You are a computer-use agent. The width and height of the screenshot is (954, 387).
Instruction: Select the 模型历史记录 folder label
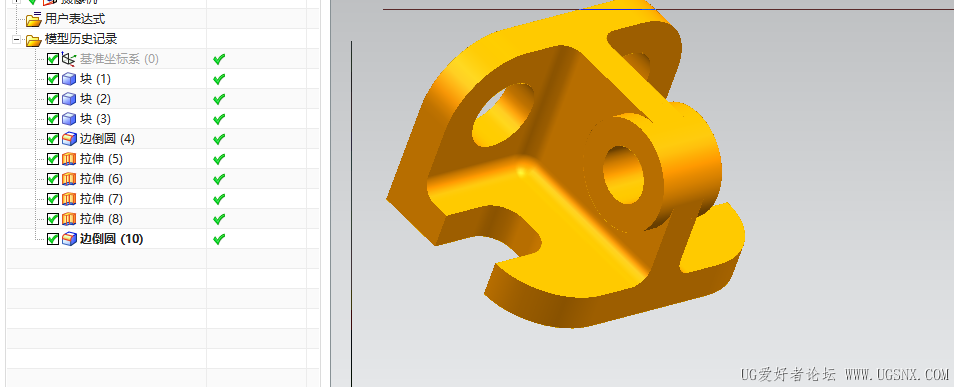pyautogui.click(x=81, y=40)
